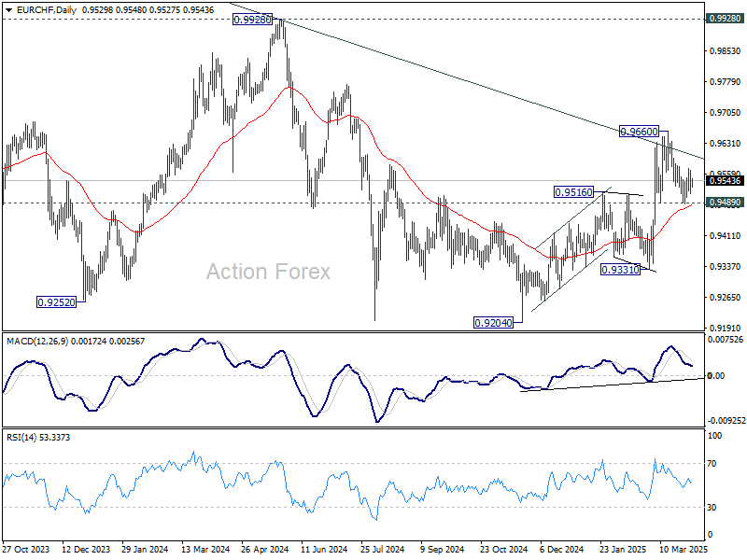Viewport: 747px width, 560px height.
Task: Click the 0.99280 high price label
Action: pos(252,20)
